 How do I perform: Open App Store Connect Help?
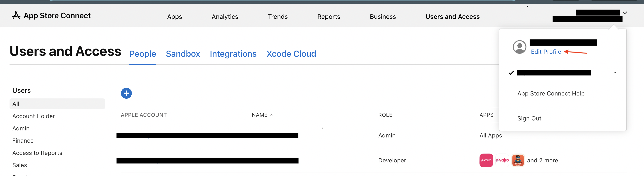pyautogui.click(x=551, y=93)
